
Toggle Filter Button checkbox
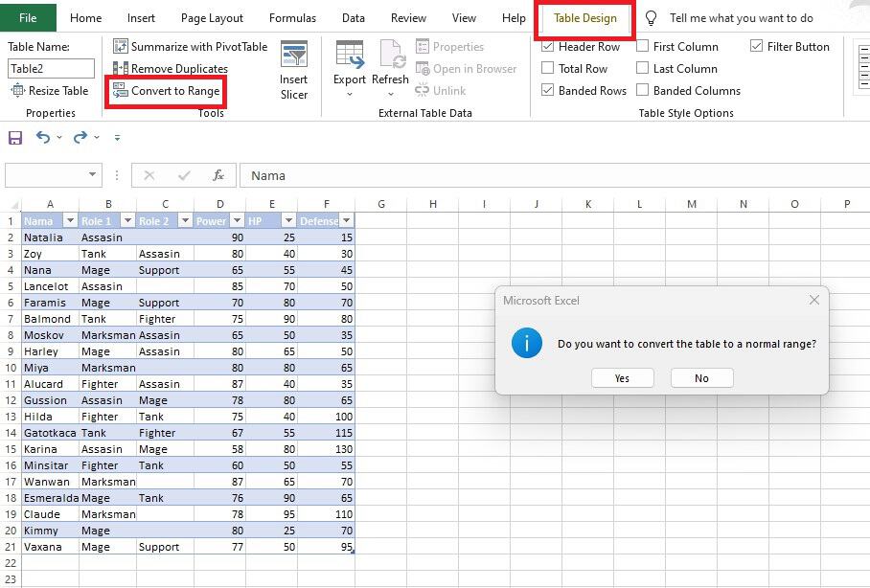point(756,46)
